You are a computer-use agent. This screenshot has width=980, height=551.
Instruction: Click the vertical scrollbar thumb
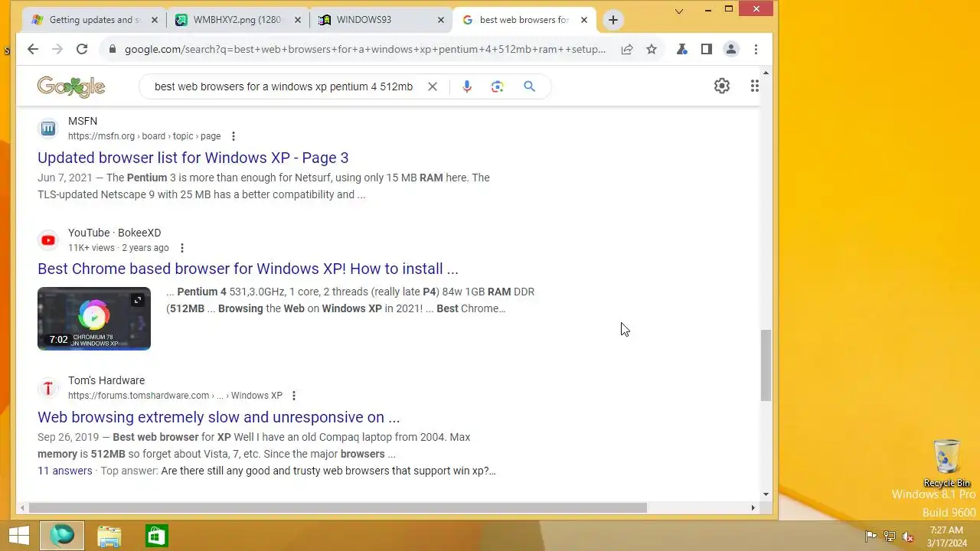[x=766, y=366]
